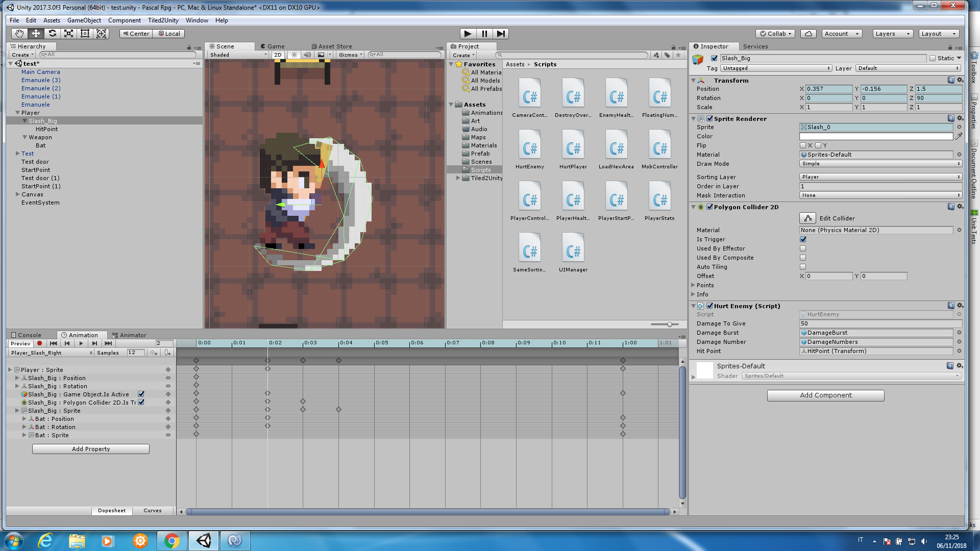Open Polygon Collider 2D help icon
Image resolution: width=980 pixels, height=551 pixels.
click(951, 207)
